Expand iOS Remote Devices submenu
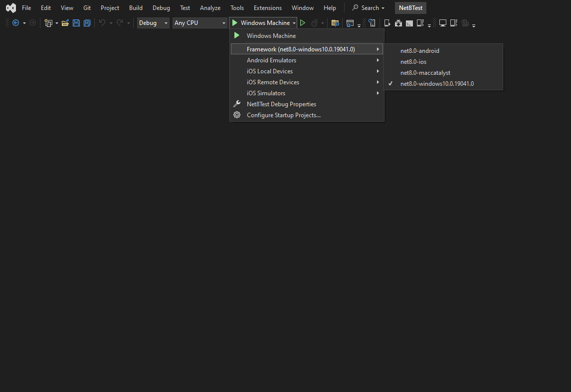571x392 pixels. coord(307,82)
